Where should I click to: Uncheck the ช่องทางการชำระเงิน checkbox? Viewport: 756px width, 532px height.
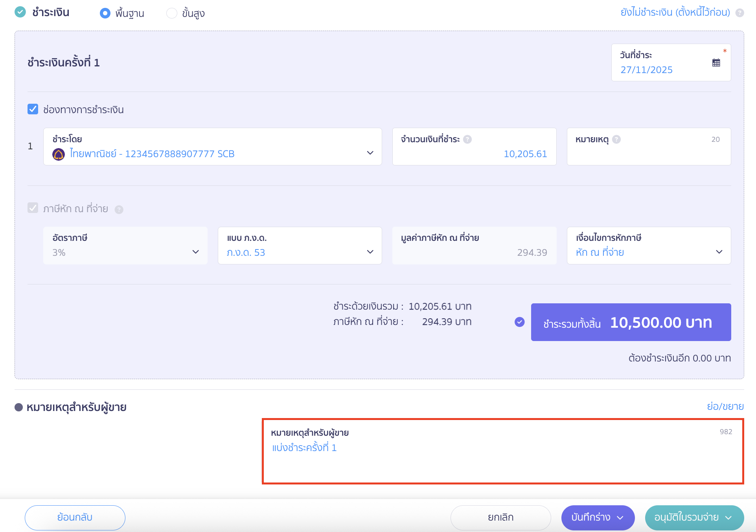33,109
